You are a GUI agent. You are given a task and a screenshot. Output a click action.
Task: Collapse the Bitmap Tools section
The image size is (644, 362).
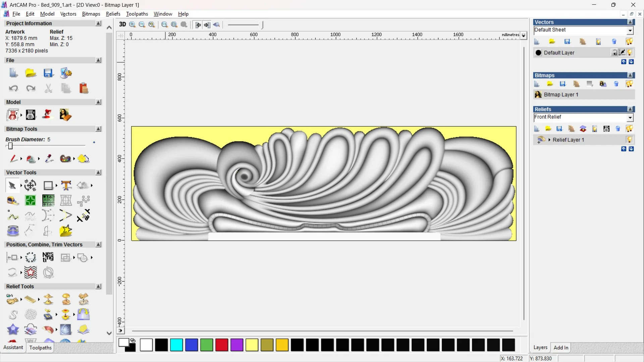click(x=98, y=129)
